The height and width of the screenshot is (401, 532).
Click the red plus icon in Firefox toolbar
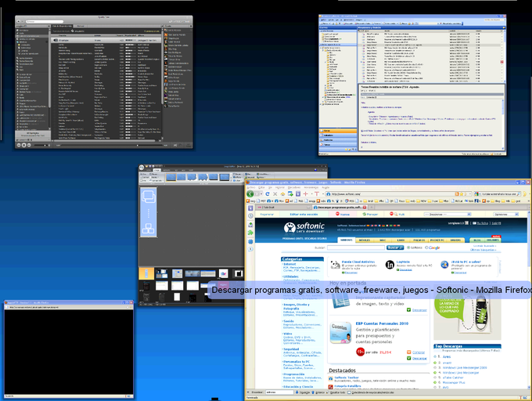tap(305, 194)
